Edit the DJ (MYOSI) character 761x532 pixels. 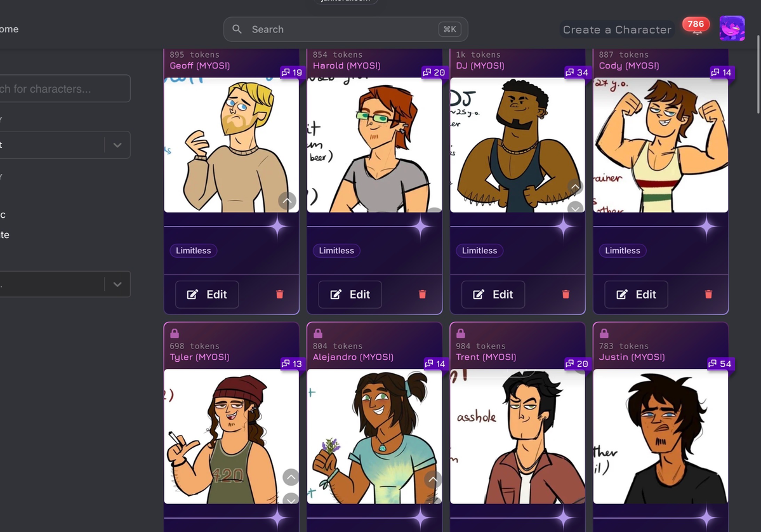[493, 295]
